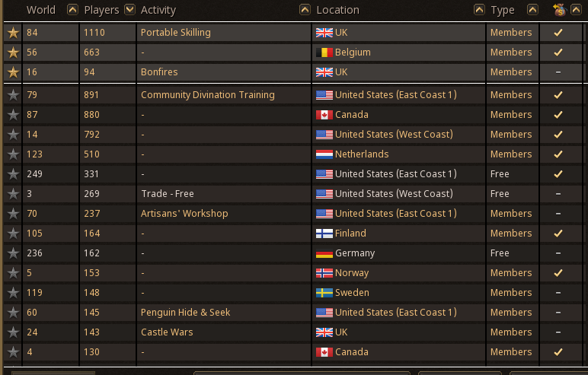The height and width of the screenshot is (375, 588).
Task: Select Castle Wars world 24 row
Action: [293, 332]
